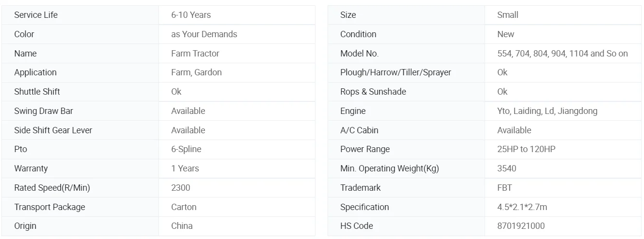Click the "1 Years" warranty value

pyautogui.click(x=185, y=169)
